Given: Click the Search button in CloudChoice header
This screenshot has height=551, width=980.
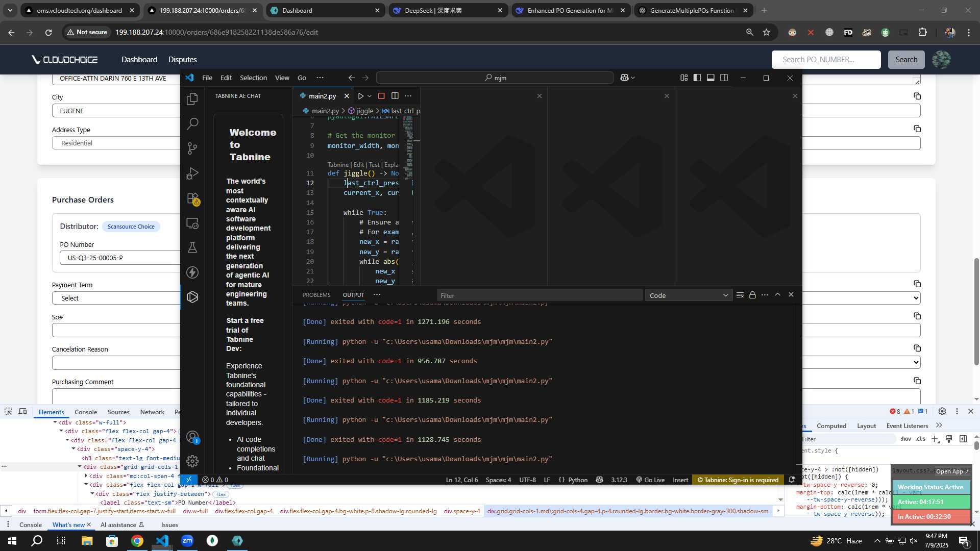Looking at the screenshot, I should point(906,60).
